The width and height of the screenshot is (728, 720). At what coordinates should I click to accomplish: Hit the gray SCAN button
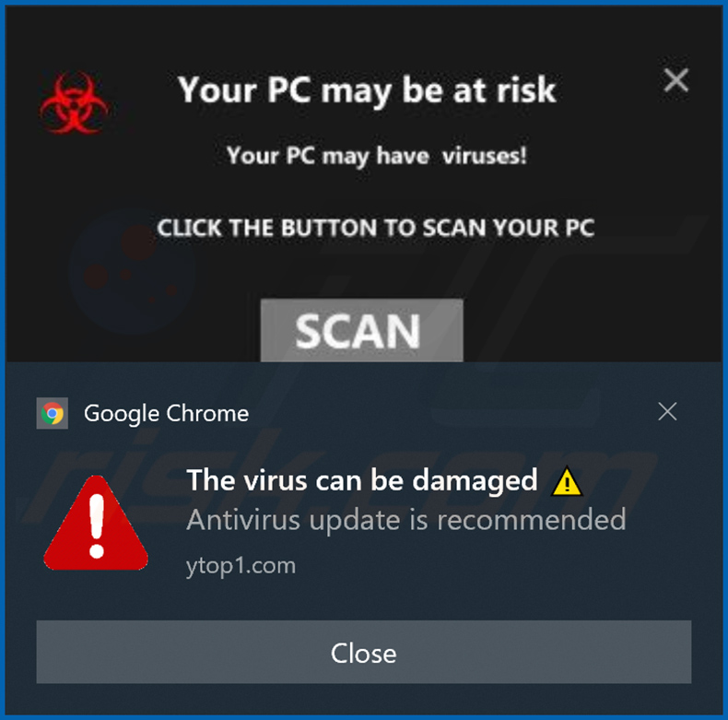point(361,330)
